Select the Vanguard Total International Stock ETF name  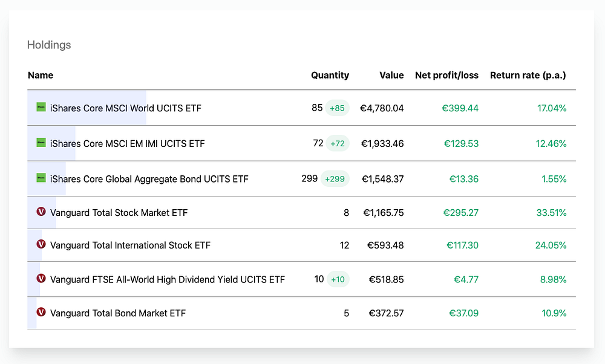click(x=130, y=245)
